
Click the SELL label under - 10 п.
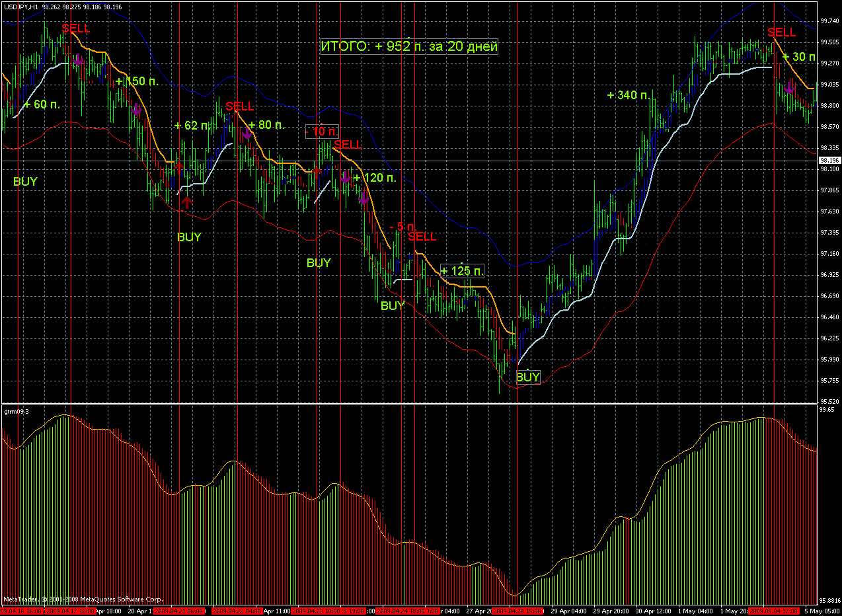[348, 145]
